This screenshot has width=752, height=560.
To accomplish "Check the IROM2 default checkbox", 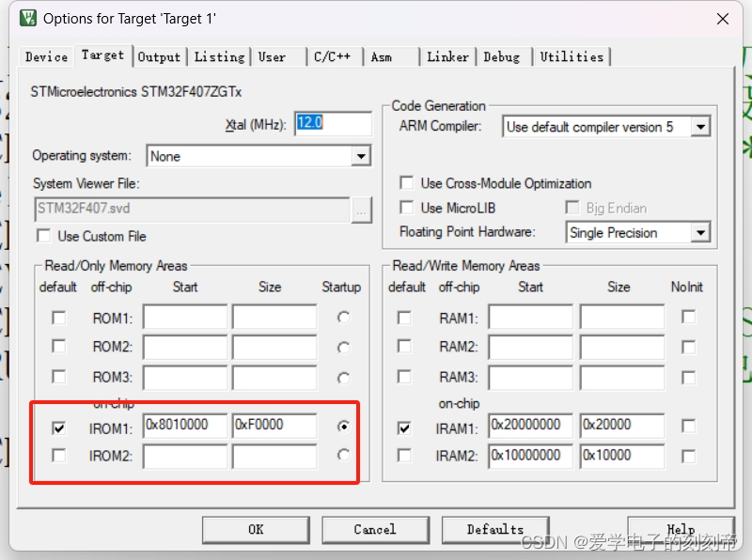I will 59,455.
